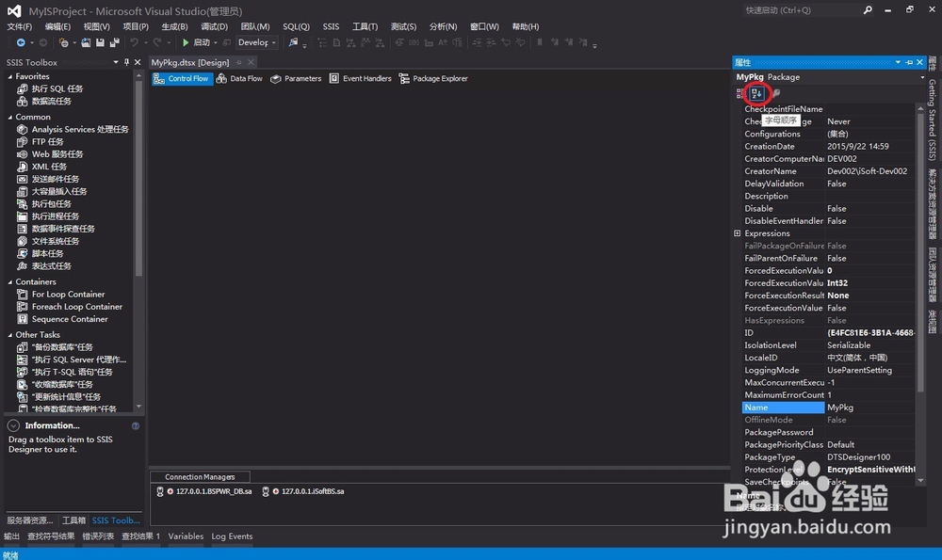
Task: Select the Name property row
Action: point(828,408)
